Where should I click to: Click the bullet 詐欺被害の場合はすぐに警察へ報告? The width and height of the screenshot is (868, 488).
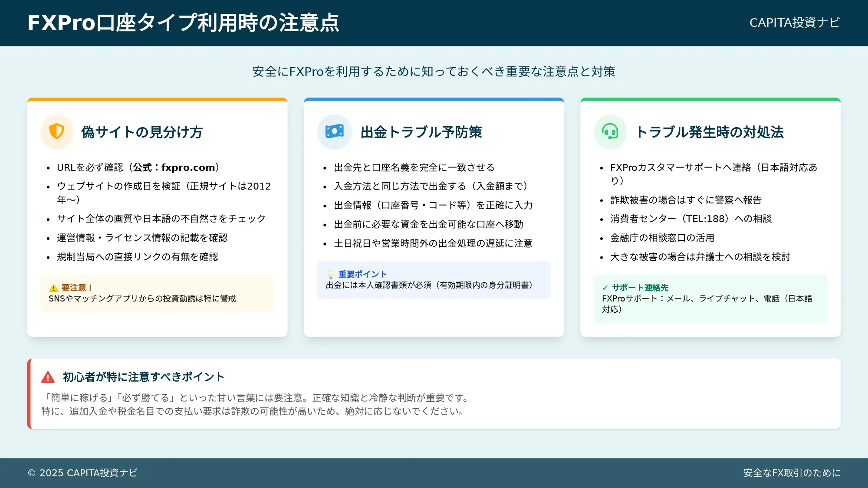coord(686,200)
